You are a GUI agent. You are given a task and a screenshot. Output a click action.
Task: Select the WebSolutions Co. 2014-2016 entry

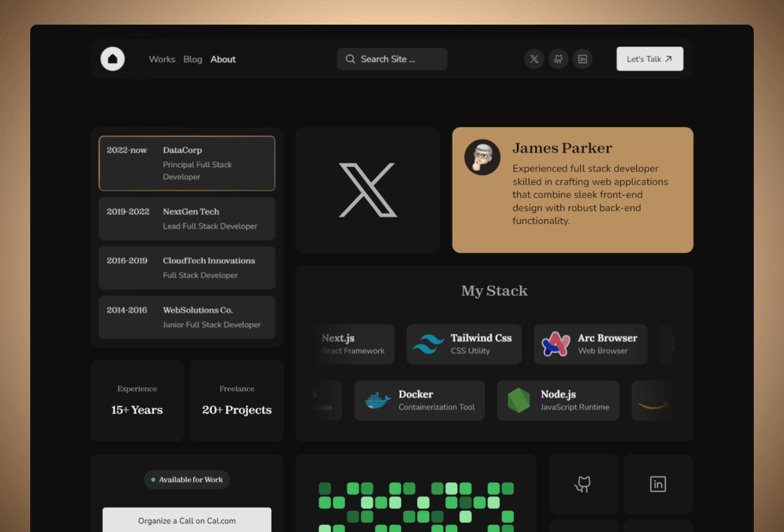(x=186, y=317)
